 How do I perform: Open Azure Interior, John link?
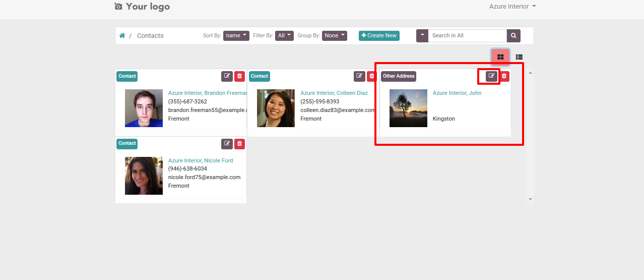click(x=457, y=93)
